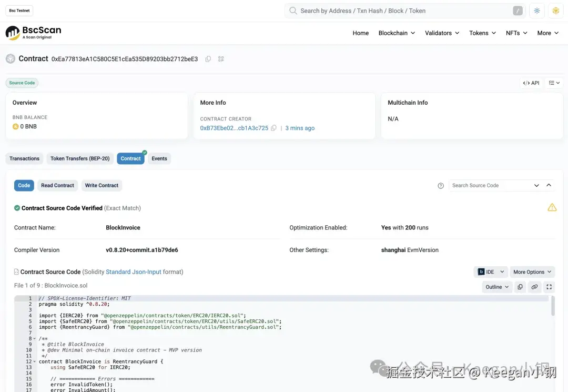This screenshot has height=392, width=568.
Task: Open the API button
Action: (x=531, y=83)
